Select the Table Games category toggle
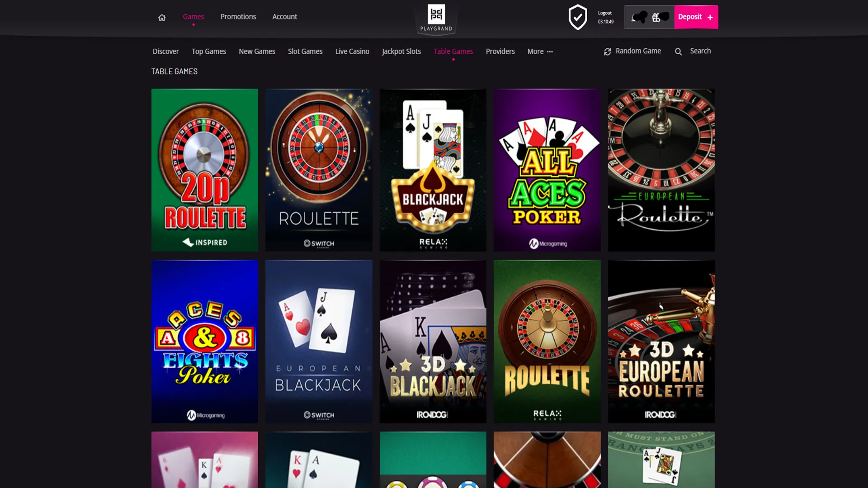This screenshot has width=868, height=488. (453, 51)
